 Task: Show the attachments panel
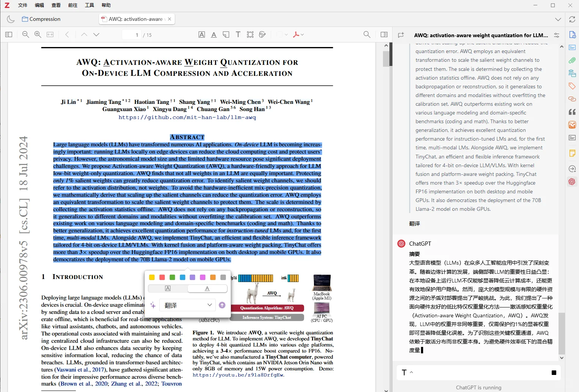point(572,60)
